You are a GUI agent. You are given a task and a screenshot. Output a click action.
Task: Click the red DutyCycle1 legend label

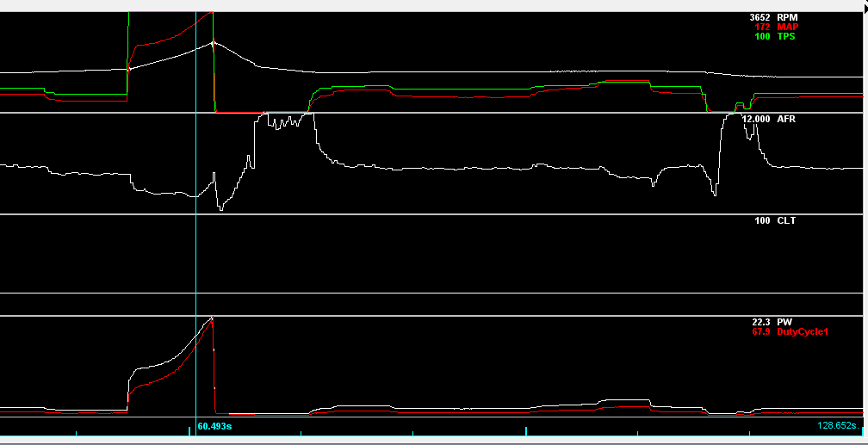click(x=789, y=332)
